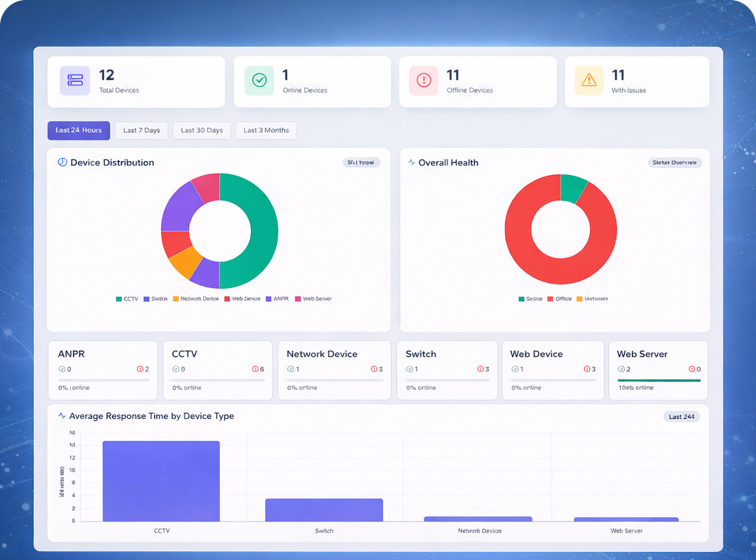
Task: Click the red alert icon for Offline Devices
Action: point(423,81)
